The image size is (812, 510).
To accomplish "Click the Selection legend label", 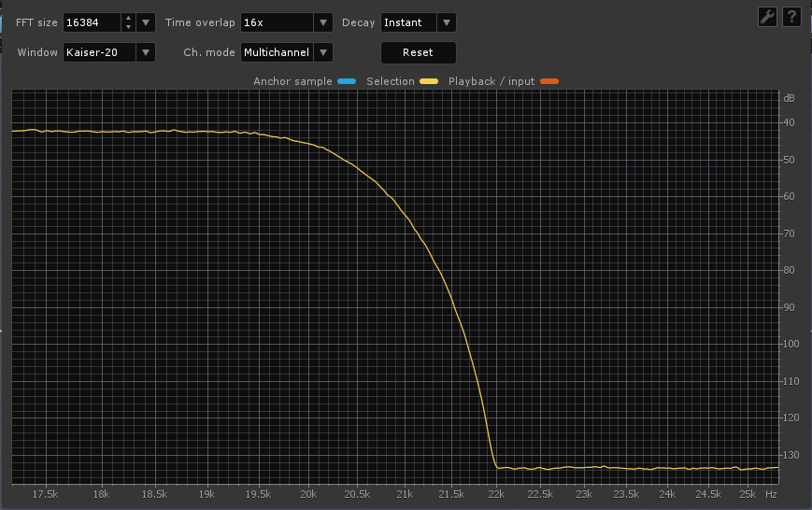I will point(391,81).
